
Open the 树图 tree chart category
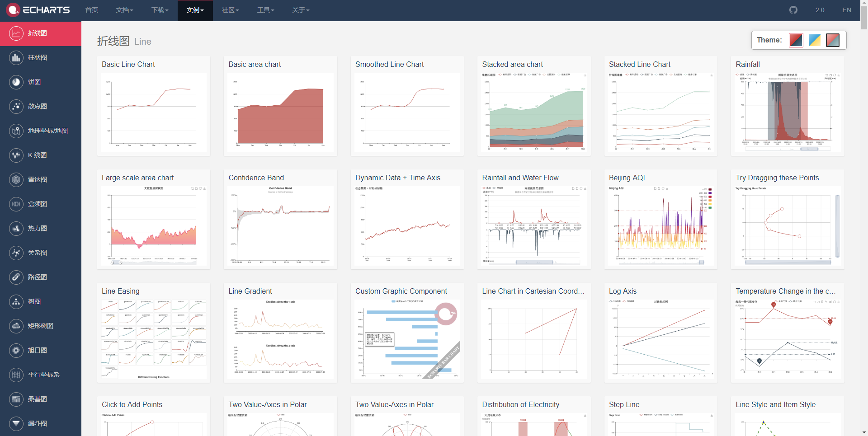coord(41,302)
